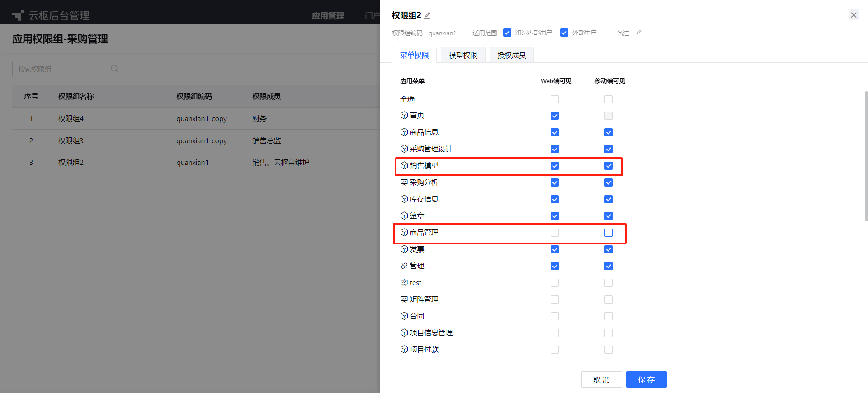
Task: Toggle 外部用户 scope checkbox
Action: tap(564, 33)
